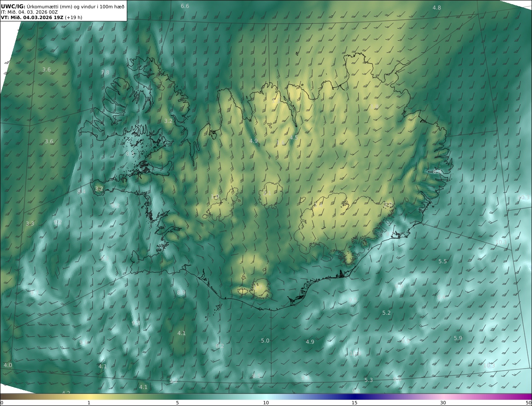Click the map value label 5.2
532x406 pixels.
(387, 313)
